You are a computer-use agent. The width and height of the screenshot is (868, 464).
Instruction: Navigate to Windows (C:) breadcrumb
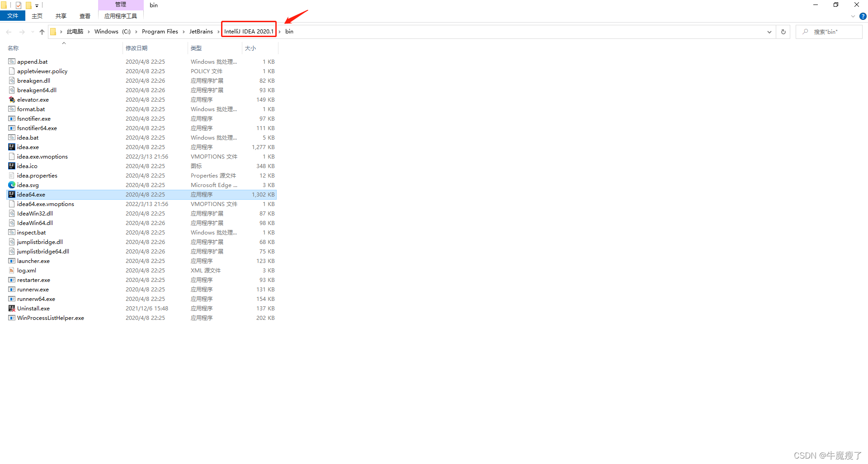(113, 32)
